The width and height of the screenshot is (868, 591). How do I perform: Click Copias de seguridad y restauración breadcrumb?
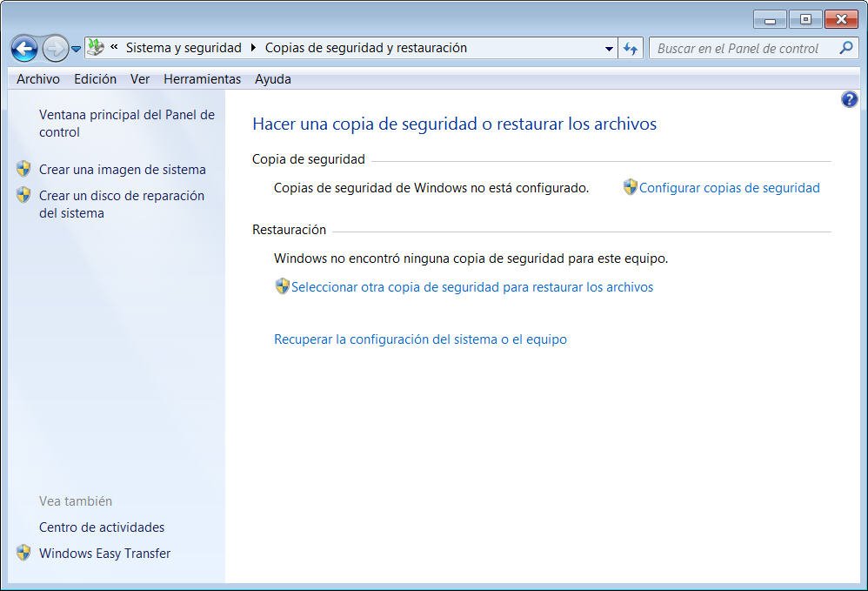366,48
